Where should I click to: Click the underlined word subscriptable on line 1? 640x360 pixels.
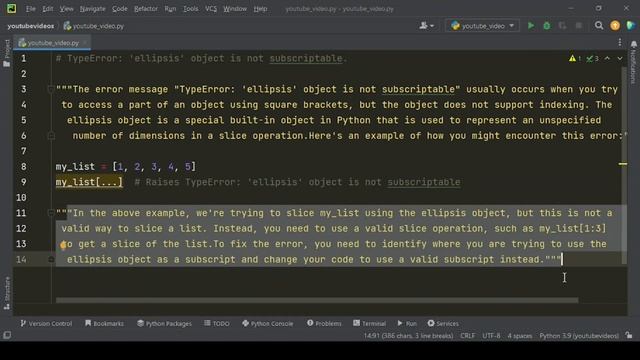pos(306,58)
